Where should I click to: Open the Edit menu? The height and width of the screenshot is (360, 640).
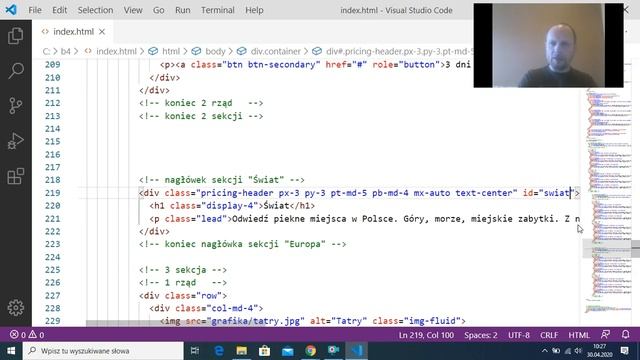(59, 10)
